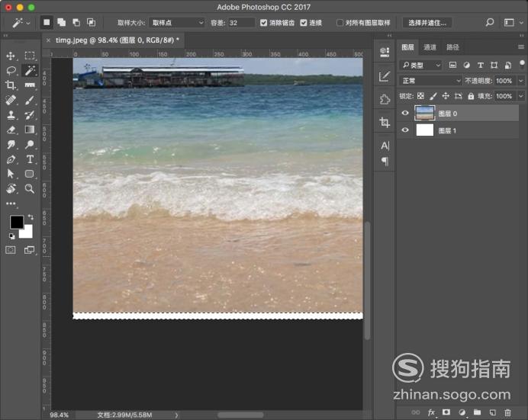Image resolution: width=528 pixels, height=420 pixels.
Task: Reset default foreground and background colors
Action: (11, 236)
